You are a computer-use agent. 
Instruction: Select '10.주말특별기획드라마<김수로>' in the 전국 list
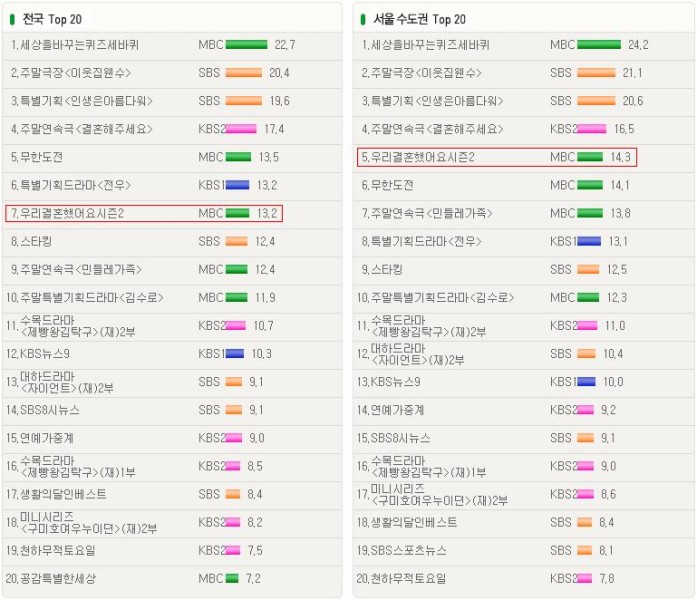click(x=84, y=297)
